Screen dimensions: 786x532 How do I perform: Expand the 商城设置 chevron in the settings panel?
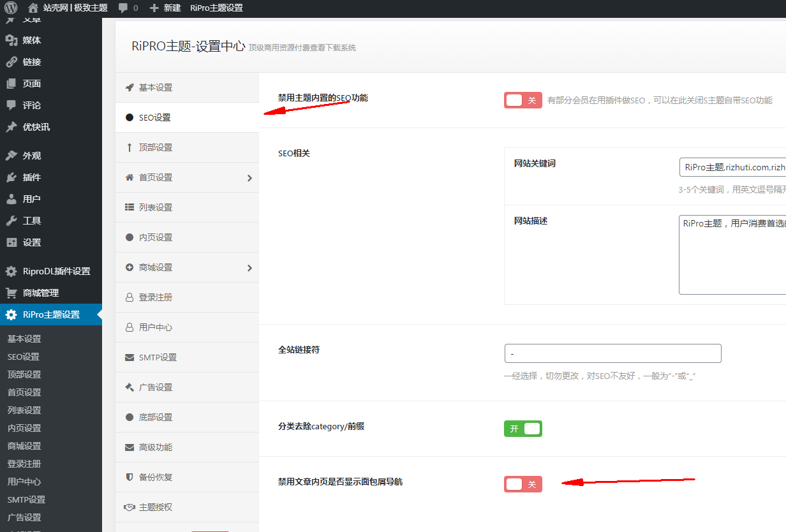[249, 268]
